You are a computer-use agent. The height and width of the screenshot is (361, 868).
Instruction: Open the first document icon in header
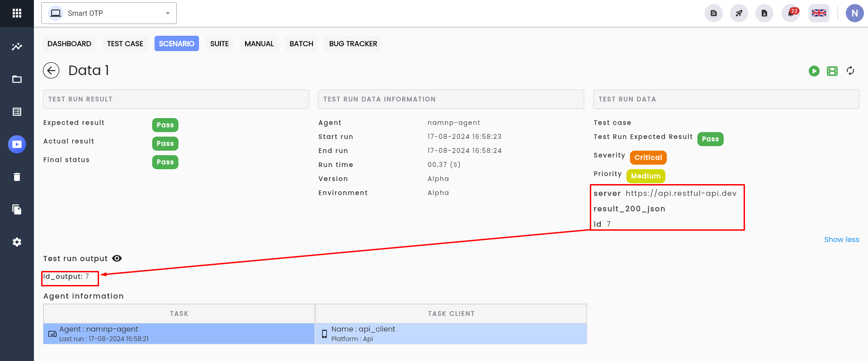[x=713, y=13]
